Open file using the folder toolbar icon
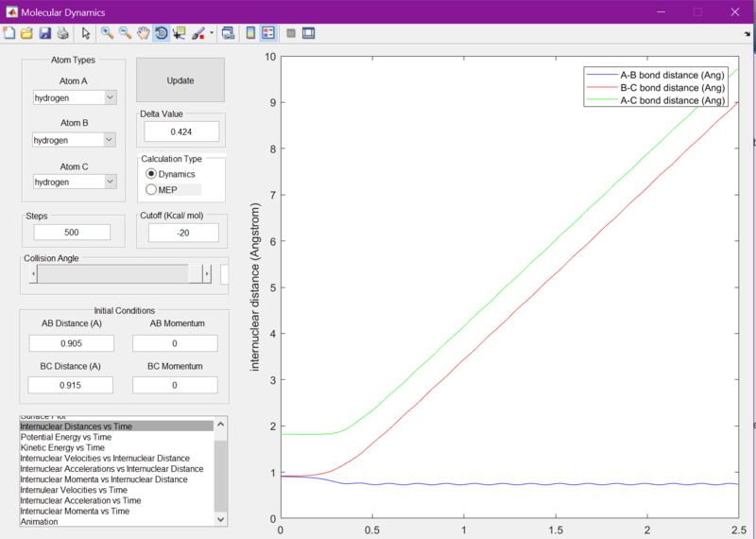Screen dimensions: 756x539 click(x=26, y=33)
